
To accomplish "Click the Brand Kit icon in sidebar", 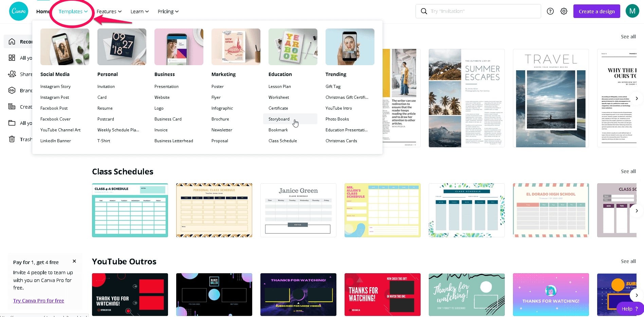I will [12, 90].
